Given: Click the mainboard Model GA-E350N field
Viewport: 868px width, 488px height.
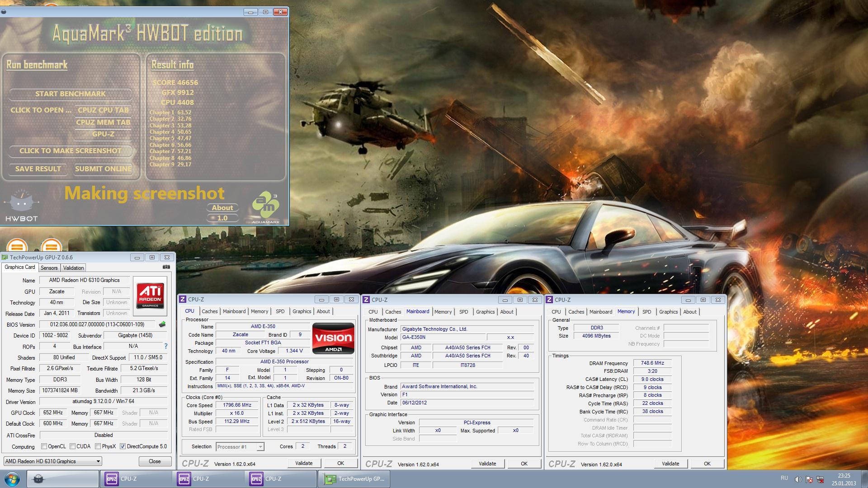Looking at the screenshot, I should click(443, 337).
